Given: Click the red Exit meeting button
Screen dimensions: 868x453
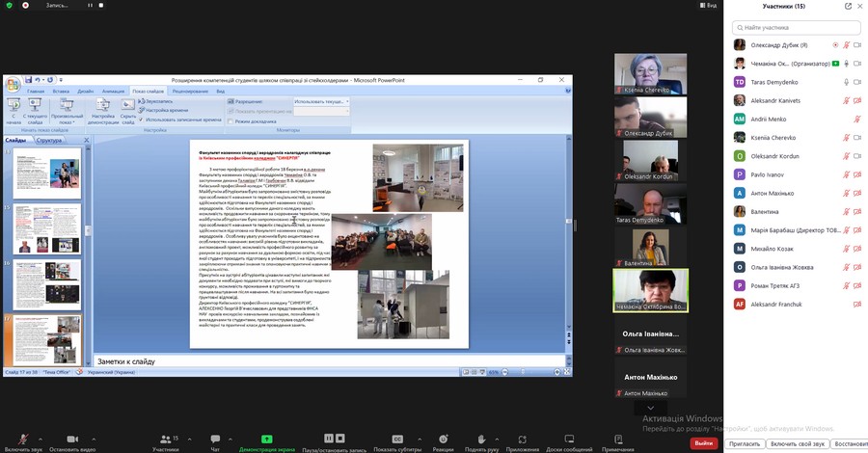Looking at the screenshot, I should 703,443.
